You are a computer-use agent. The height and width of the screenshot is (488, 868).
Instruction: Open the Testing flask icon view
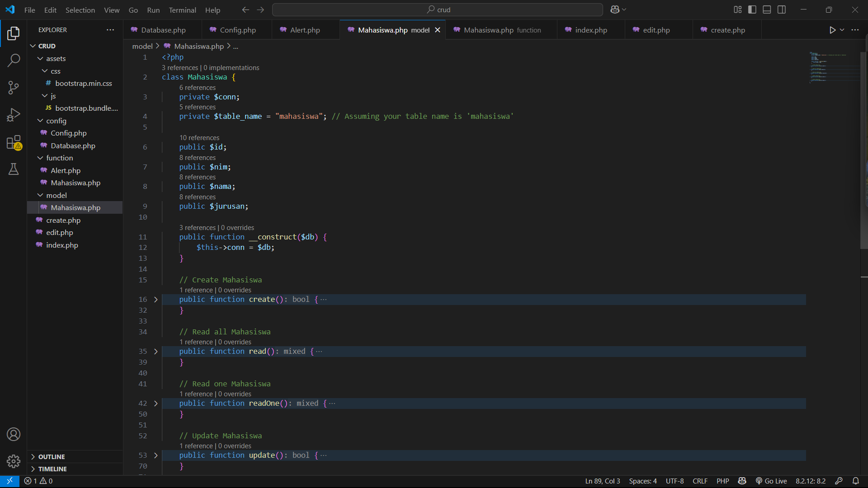[x=14, y=169]
